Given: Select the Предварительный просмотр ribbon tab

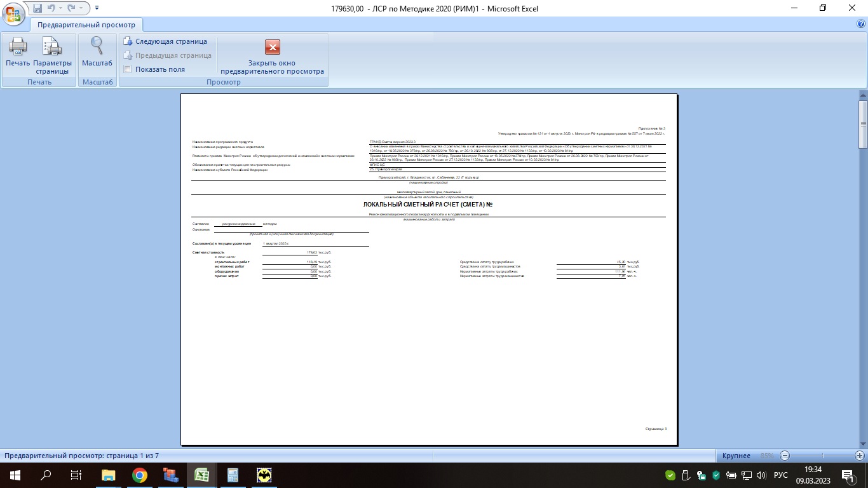Looking at the screenshot, I should click(86, 25).
